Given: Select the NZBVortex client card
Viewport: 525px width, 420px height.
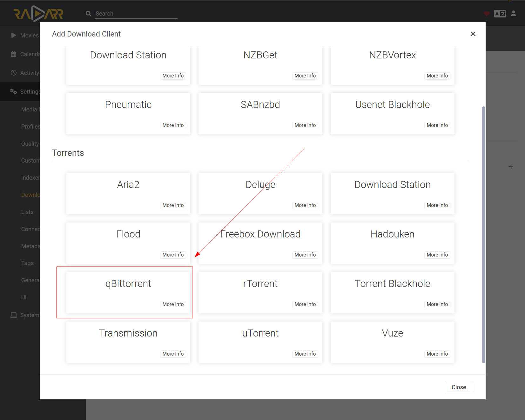Looking at the screenshot, I should [393, 65].
